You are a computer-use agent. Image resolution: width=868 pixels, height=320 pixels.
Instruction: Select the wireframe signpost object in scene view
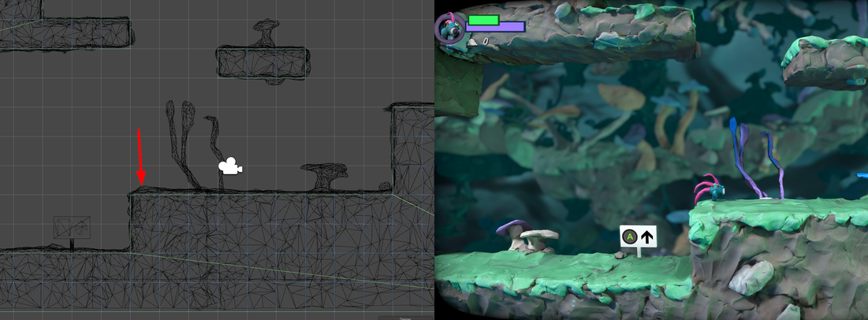pos(72,229)
